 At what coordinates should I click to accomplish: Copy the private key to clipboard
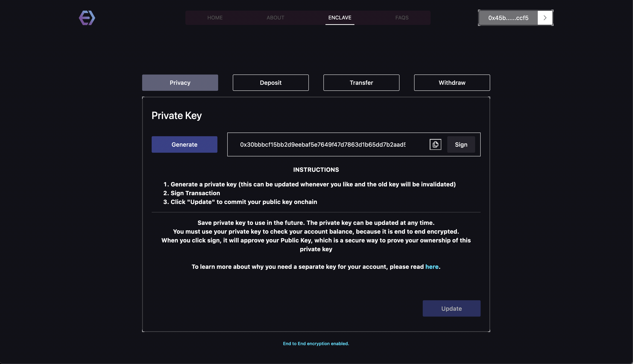[435, 144]
